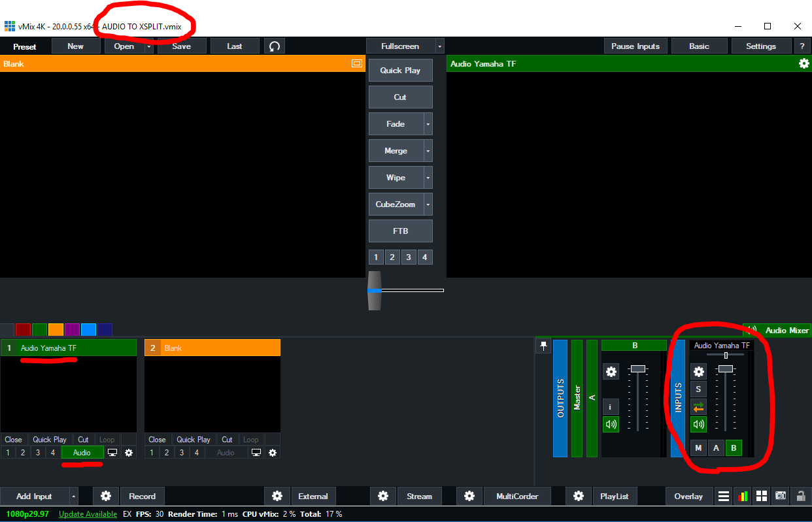Select the red category color swatch
Screen dimensions: 812x522
coord(24,330)
